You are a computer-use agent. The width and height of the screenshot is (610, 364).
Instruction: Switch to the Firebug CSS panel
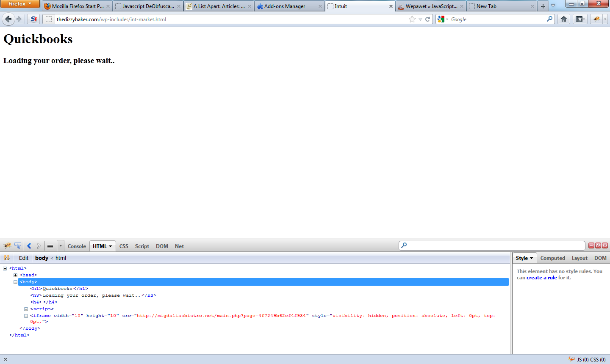[x=124, y=246]
